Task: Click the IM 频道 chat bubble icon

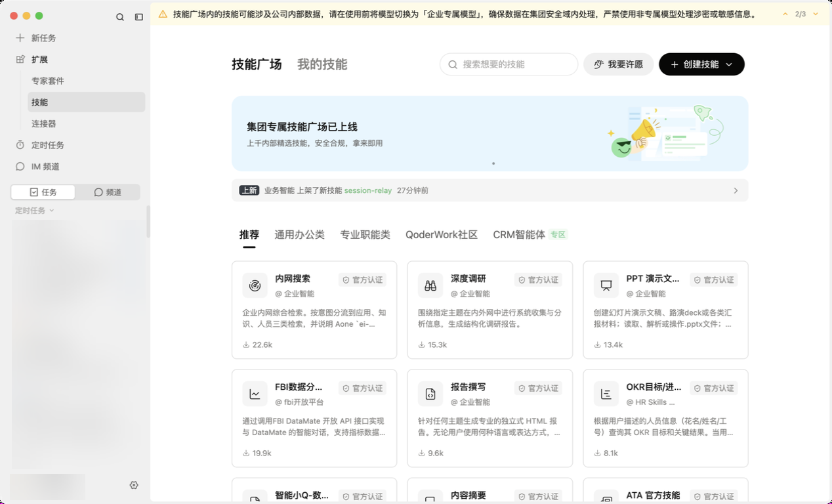Action: 20,167
